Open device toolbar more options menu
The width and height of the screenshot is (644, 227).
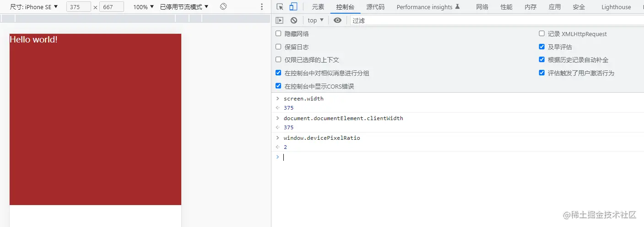point(262,7)
